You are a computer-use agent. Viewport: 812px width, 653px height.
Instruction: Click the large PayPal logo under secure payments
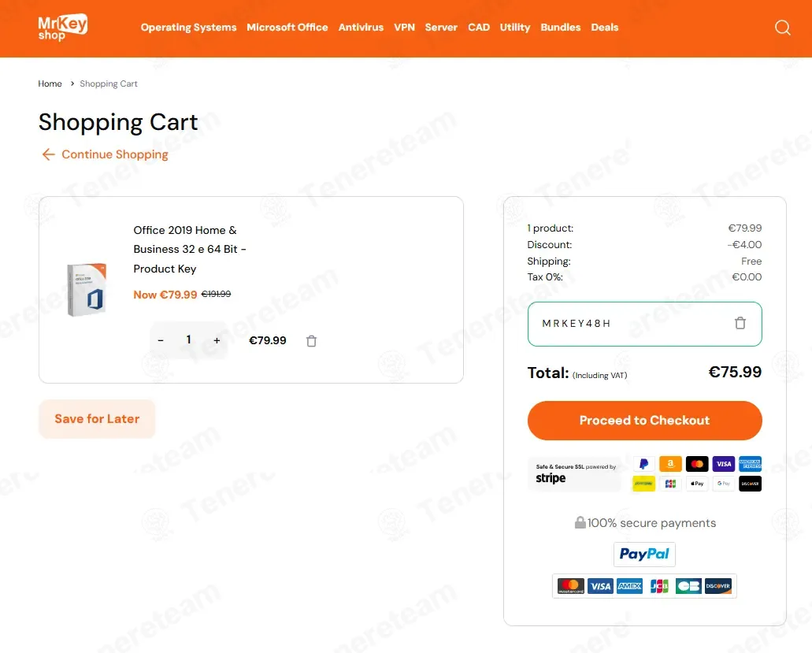pos(644,554)
